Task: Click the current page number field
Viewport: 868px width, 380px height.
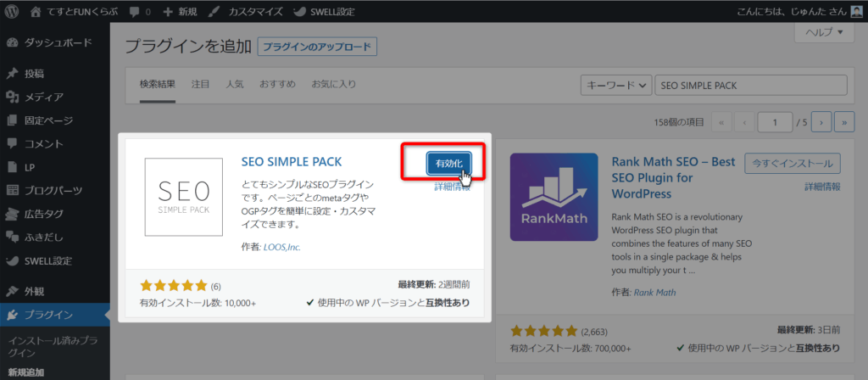Action: (x=775, y=123)
